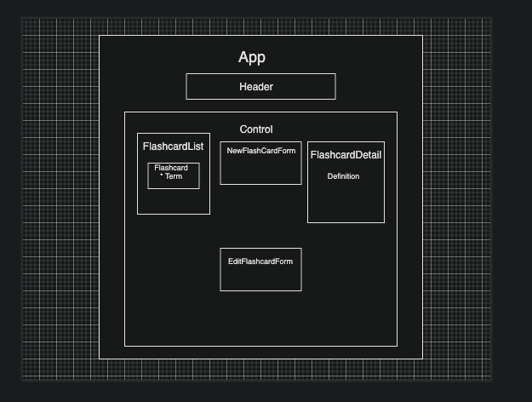The height and width of the screenshot is (402, 532).
Task: Click the Definition text
Action: point(343,176)
